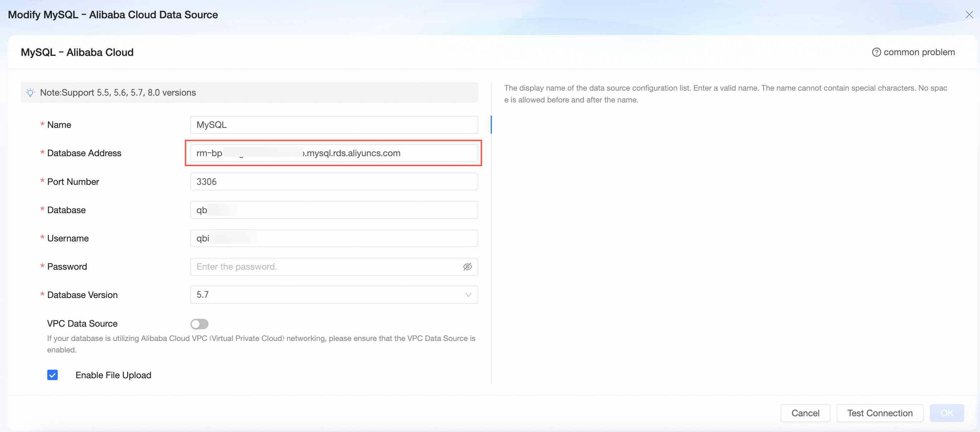Click the Test Connection button
Image resolution: width=980 pixels, height=432 pixels.
880,413
